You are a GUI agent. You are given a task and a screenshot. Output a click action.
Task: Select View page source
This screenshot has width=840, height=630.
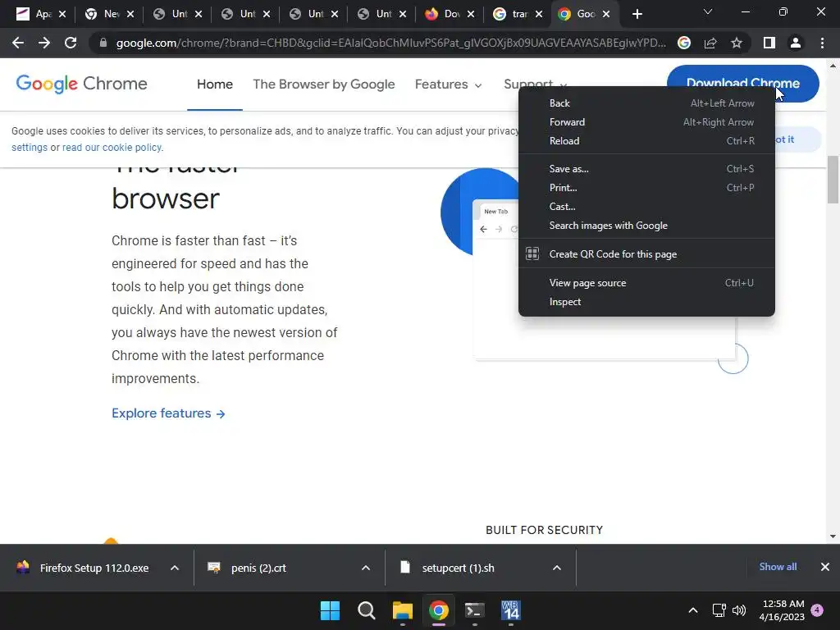(646, 283)
